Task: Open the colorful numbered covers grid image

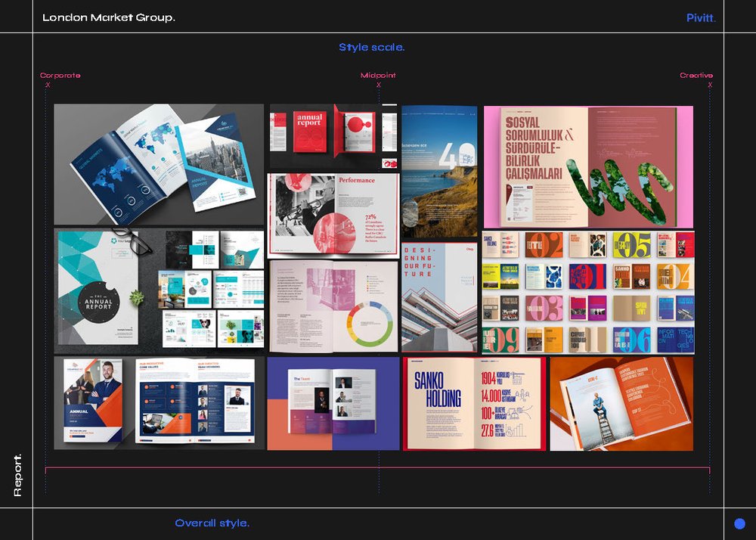Action: click(x=588, y=292)
